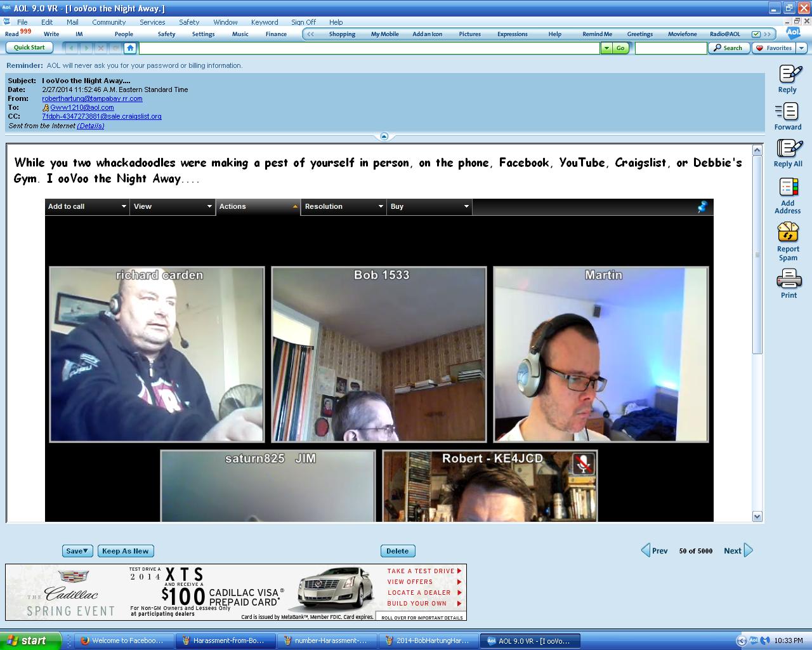The height and width of the screenshot is (650, 812).
Task: Click the muted microphone icon on Robert's video
Action: point(583,463)
